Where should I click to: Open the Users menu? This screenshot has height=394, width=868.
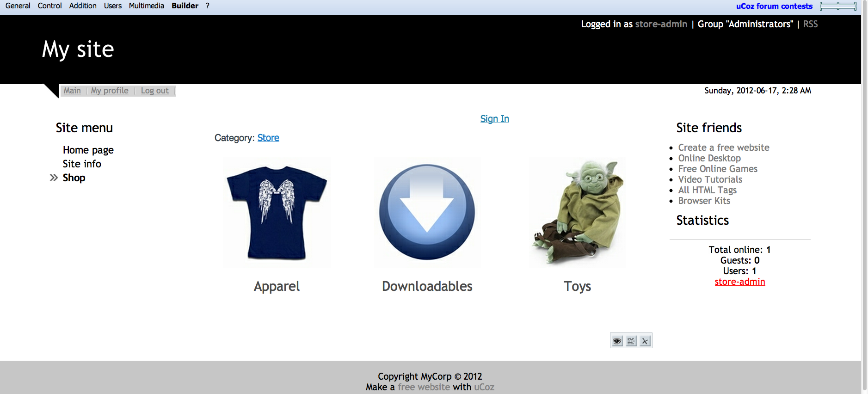click(x=113, y=6)
